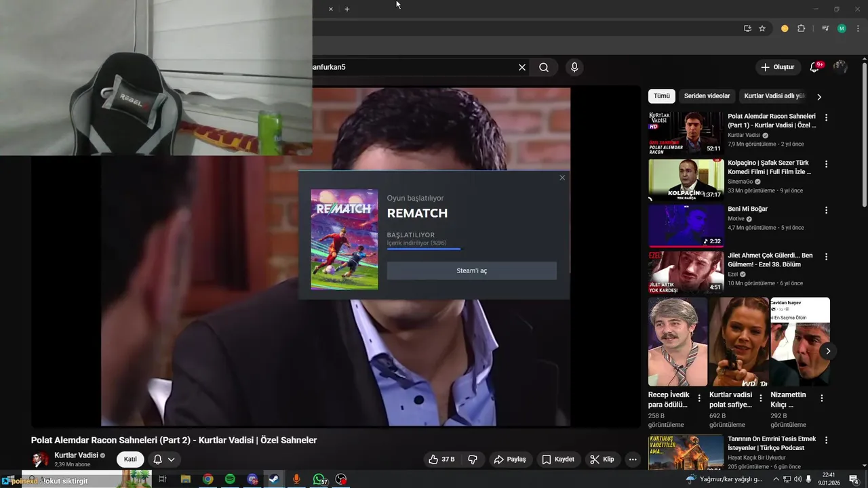The image size is (868, 488).
Task: Show hidden system tray icons
Action: pos(776,479)
